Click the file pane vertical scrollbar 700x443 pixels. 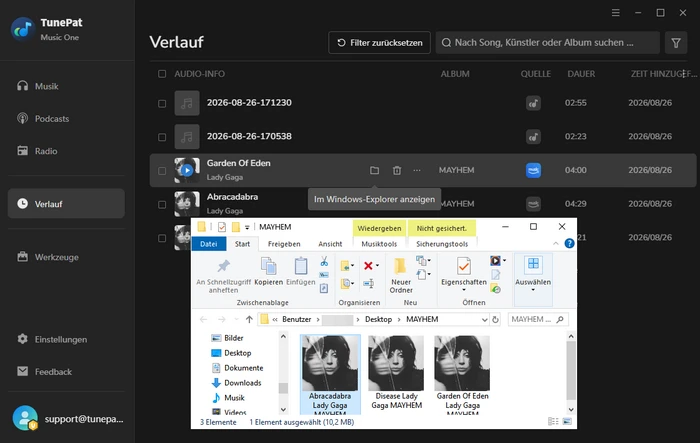571,372
